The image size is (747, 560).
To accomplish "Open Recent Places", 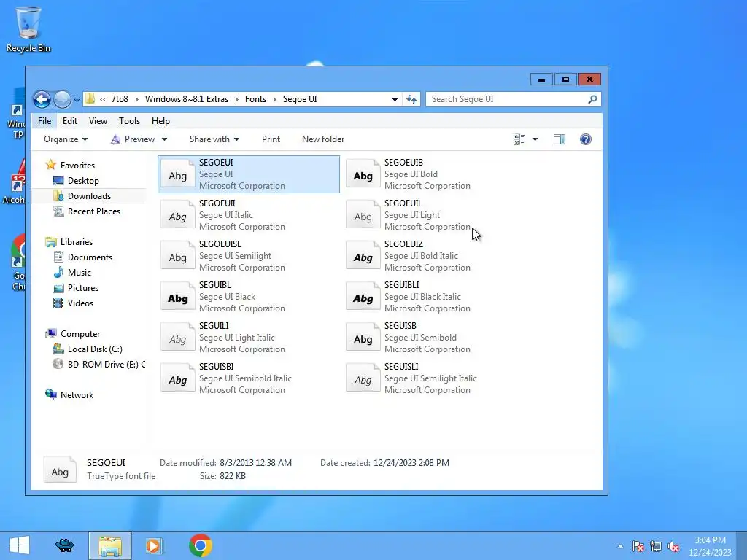I will (87, 211).
